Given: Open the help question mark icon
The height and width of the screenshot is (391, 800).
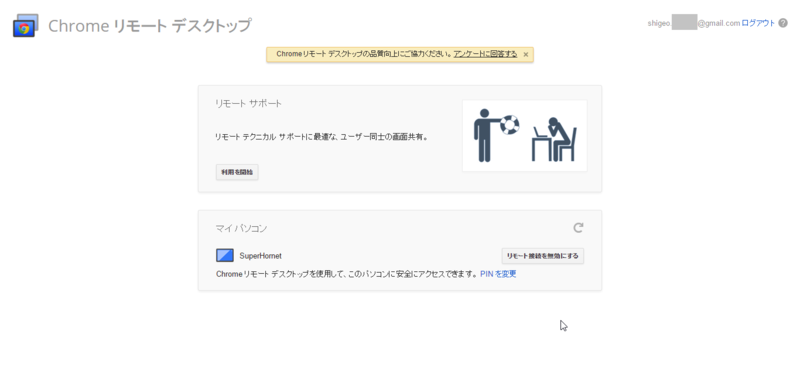Looking at the screenshot, I should [783, 23].
